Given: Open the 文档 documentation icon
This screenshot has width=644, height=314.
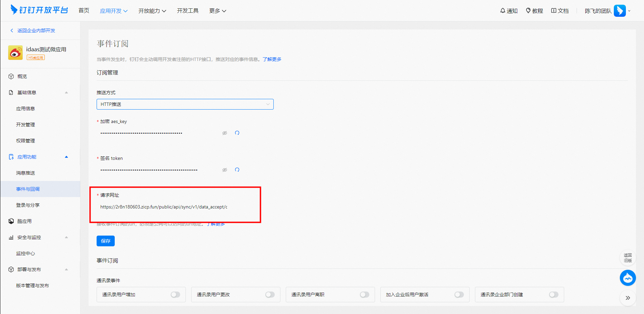Looking at the screenshot, I should [554, 11].
